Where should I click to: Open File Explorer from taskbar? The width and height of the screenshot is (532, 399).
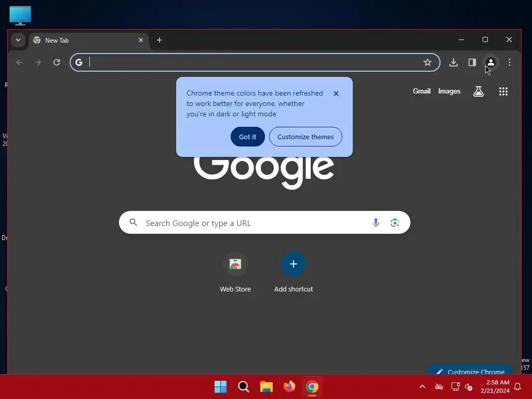267,387
